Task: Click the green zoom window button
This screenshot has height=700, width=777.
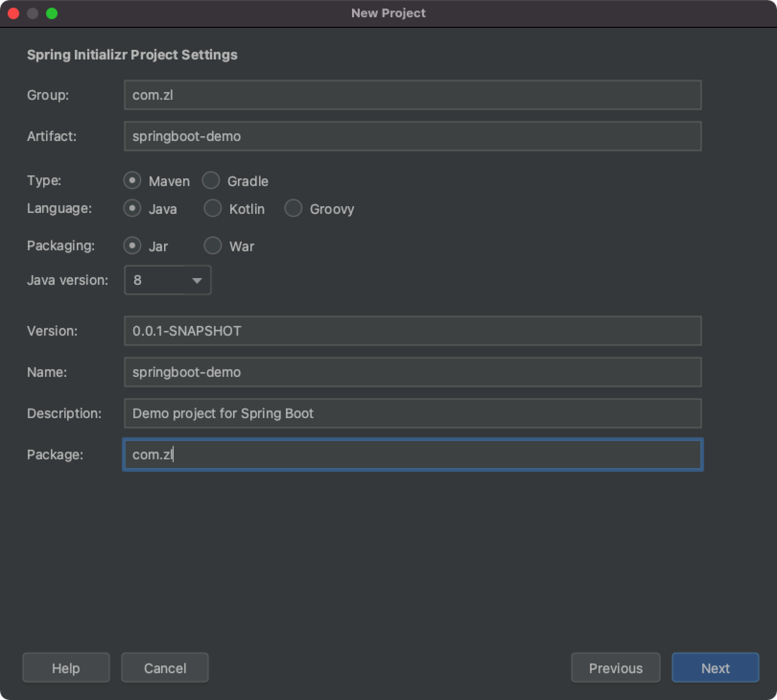Action: tap(52, 13)
